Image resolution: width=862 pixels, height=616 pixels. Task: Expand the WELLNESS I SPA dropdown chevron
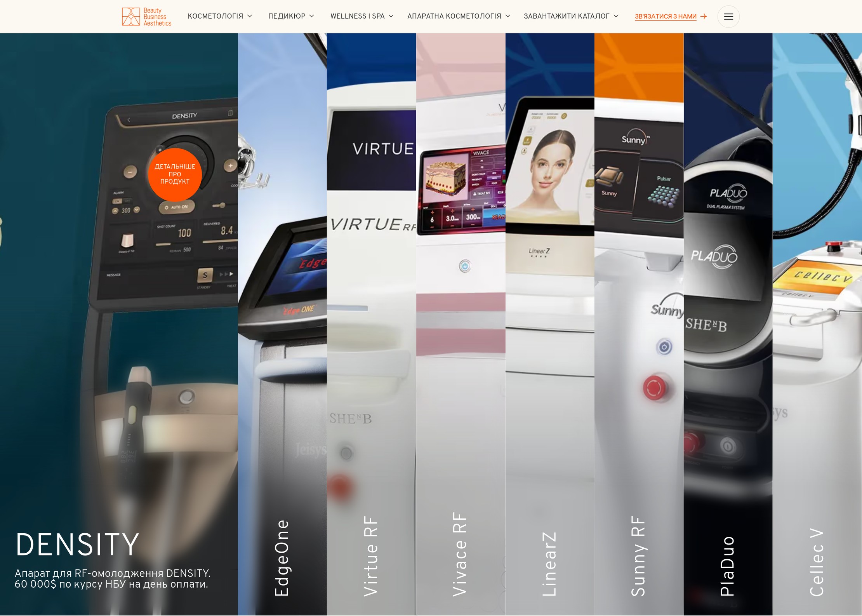pos(391,16)
